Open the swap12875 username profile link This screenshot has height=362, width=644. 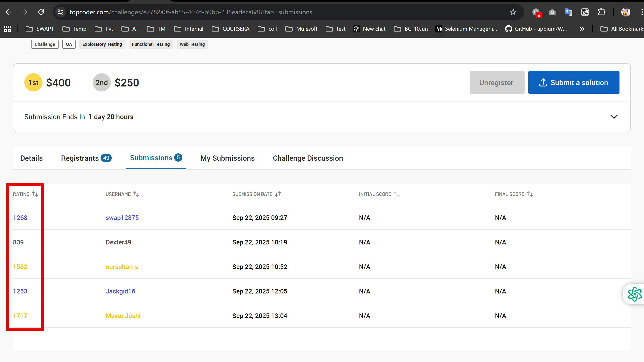[x=122, y=217]
